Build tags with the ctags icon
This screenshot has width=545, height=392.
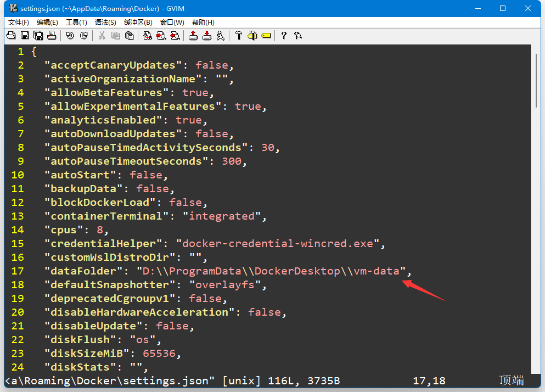point(252,36)
